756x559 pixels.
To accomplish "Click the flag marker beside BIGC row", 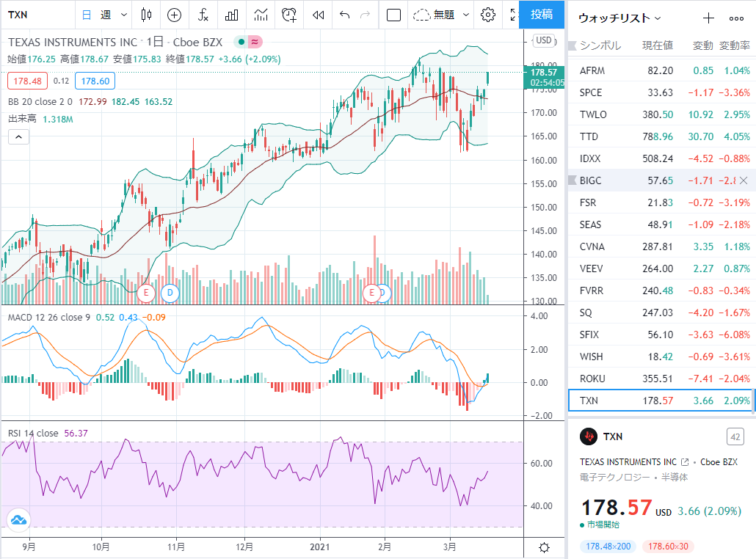I will [573, 180].
